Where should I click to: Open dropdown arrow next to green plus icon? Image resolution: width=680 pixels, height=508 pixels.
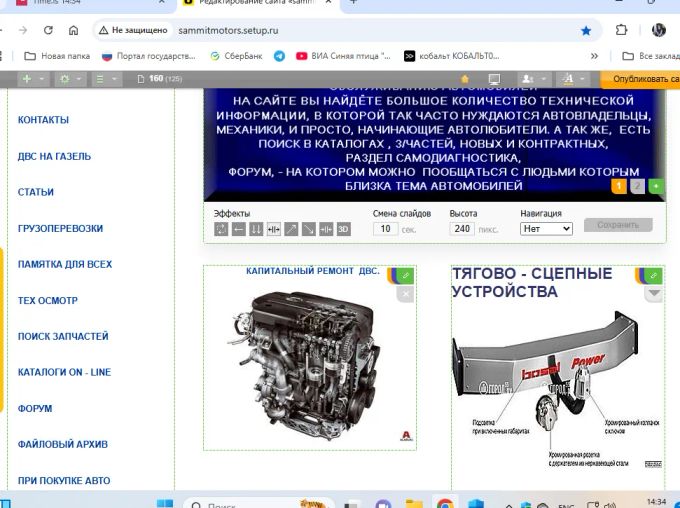coord(42,79)
